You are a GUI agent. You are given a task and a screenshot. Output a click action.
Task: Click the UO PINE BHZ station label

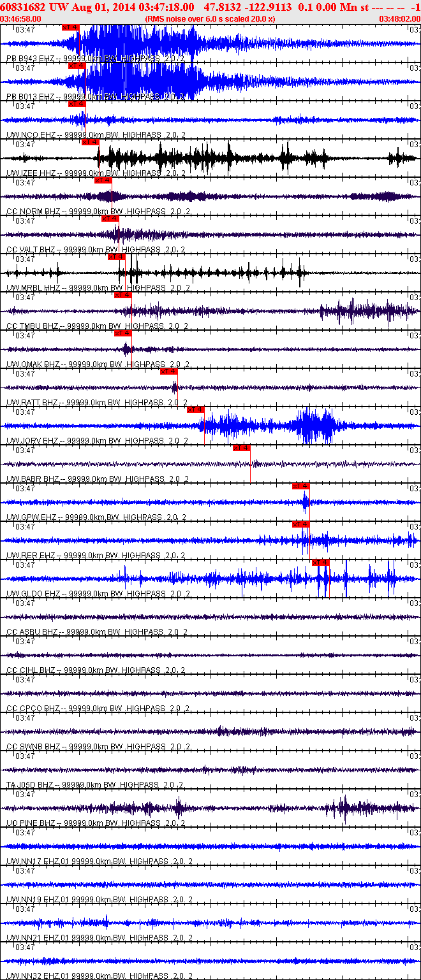point(96,823)
